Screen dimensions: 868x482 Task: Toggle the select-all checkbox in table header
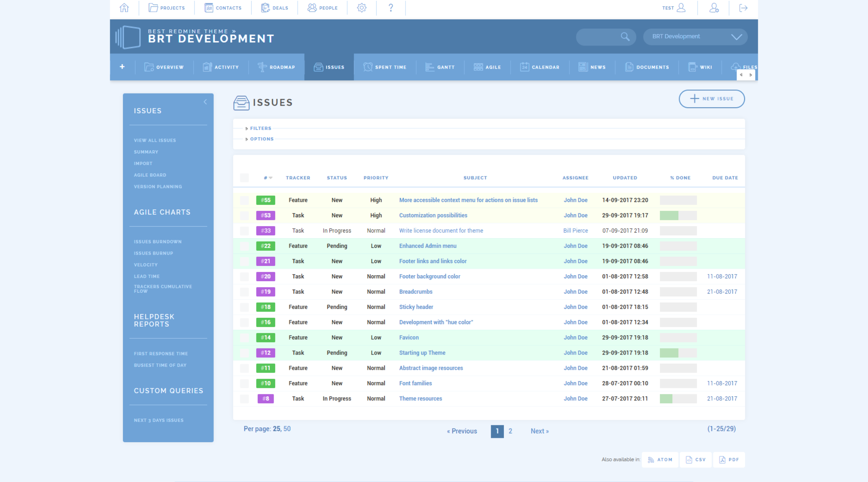coord(244,178)
